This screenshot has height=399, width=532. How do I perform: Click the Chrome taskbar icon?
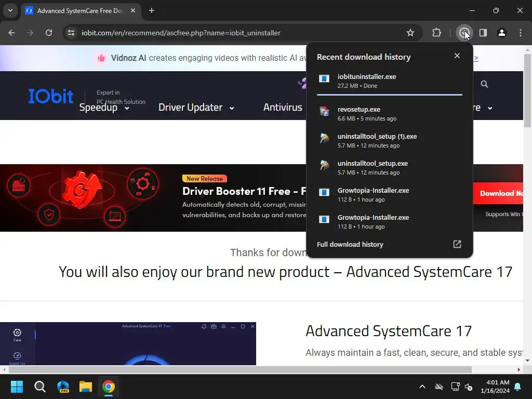(x=109, y=387)
